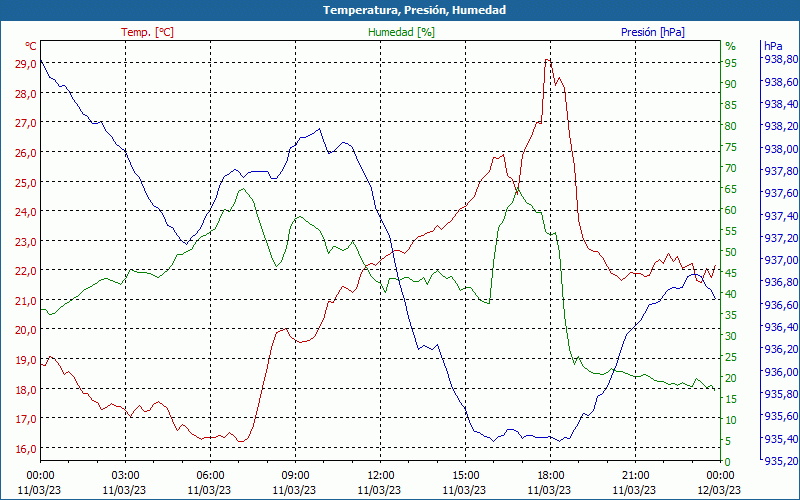
Task: Click the "936,60" pressure axis value
Action: [x=781, y=305]
